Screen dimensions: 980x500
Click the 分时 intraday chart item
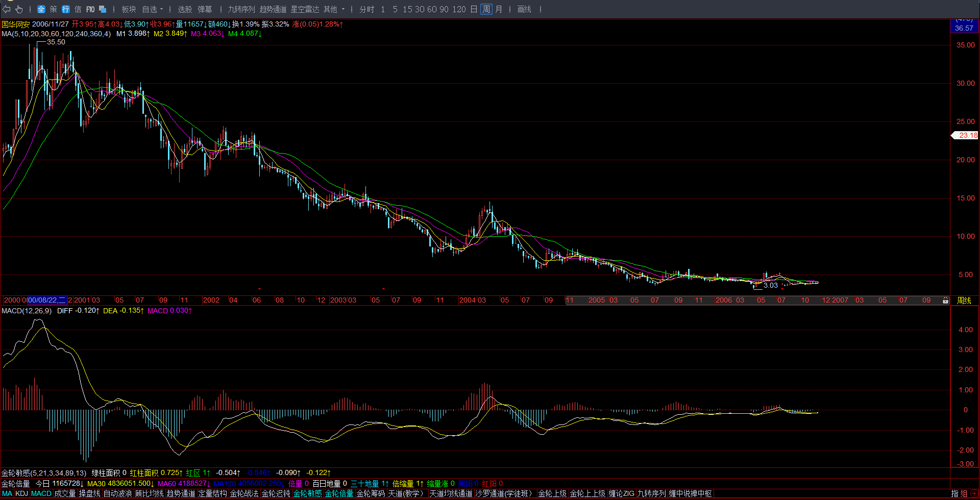coord(366,9)
